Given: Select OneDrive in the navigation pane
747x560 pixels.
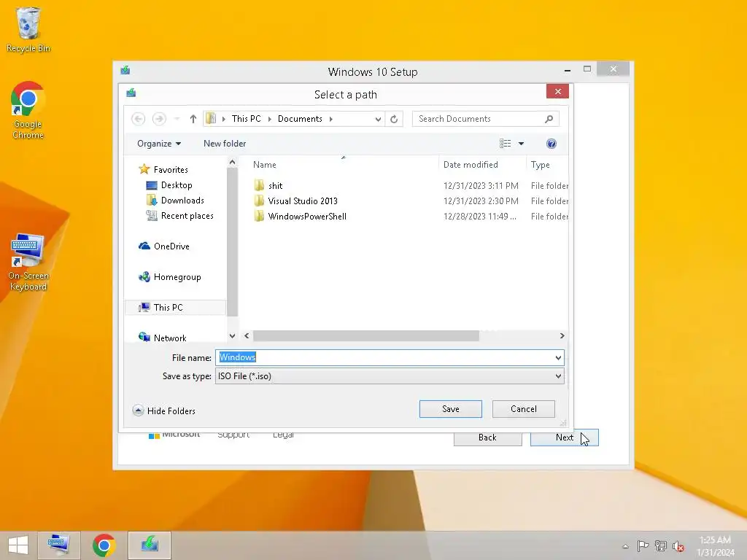Looking at the screenshot, I should [x=164, y=246].
